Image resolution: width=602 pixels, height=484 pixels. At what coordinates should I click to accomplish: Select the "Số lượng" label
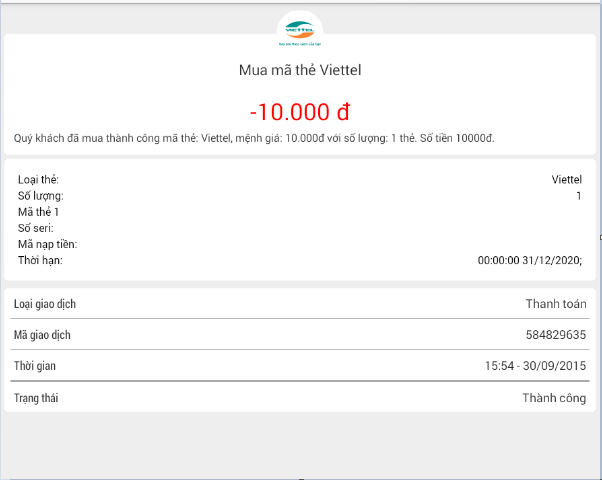coord(41,196)
